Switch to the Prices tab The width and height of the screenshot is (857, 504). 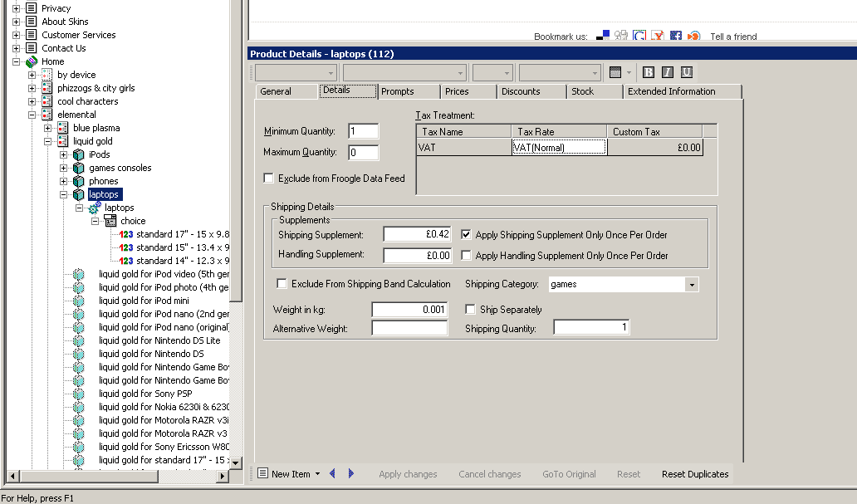[x=457, y=91]
